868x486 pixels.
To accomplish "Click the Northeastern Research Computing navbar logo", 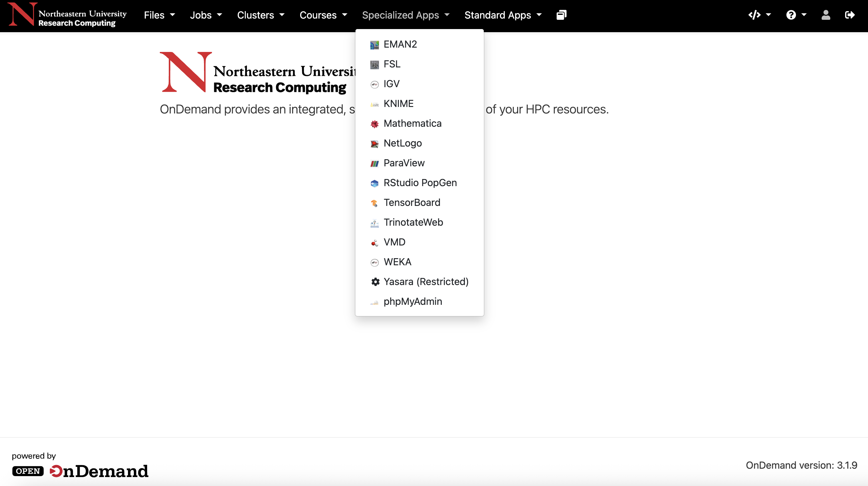I will pos(67,15).
